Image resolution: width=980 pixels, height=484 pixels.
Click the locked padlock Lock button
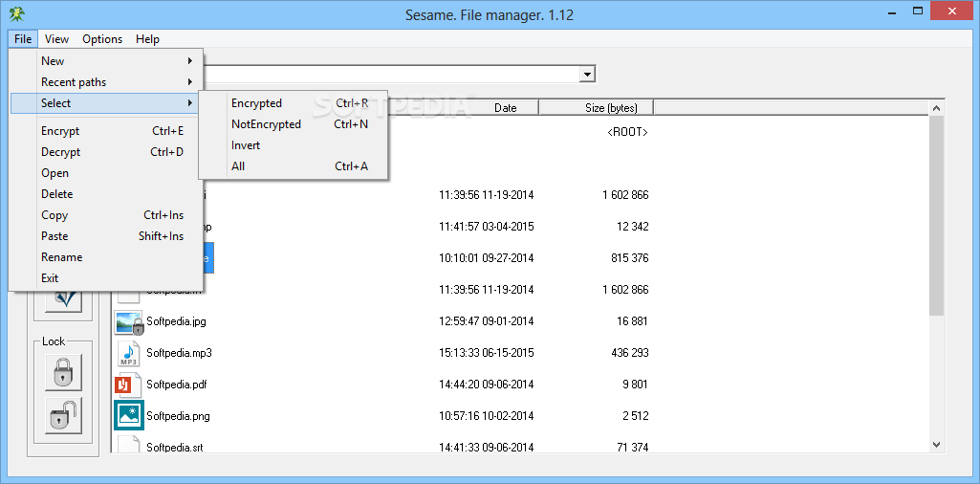pos(63,373)
